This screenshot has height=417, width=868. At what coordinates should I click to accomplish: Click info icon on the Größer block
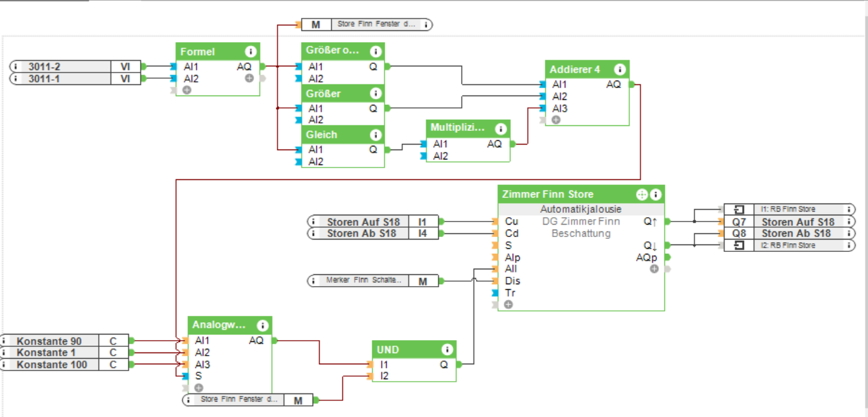pyautogui.click(x=375, y=94)
